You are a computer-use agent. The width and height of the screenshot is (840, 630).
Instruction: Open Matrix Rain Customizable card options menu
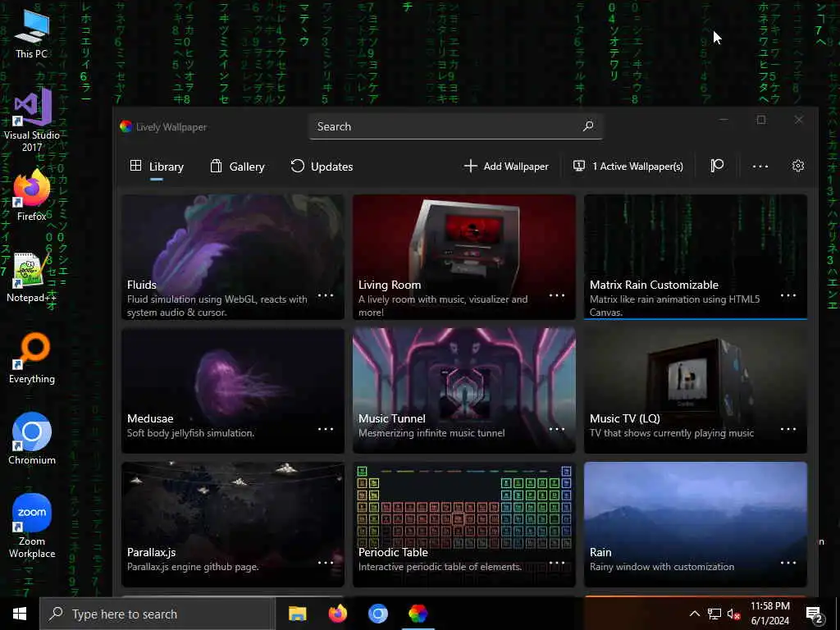click(x=788, y=295)
